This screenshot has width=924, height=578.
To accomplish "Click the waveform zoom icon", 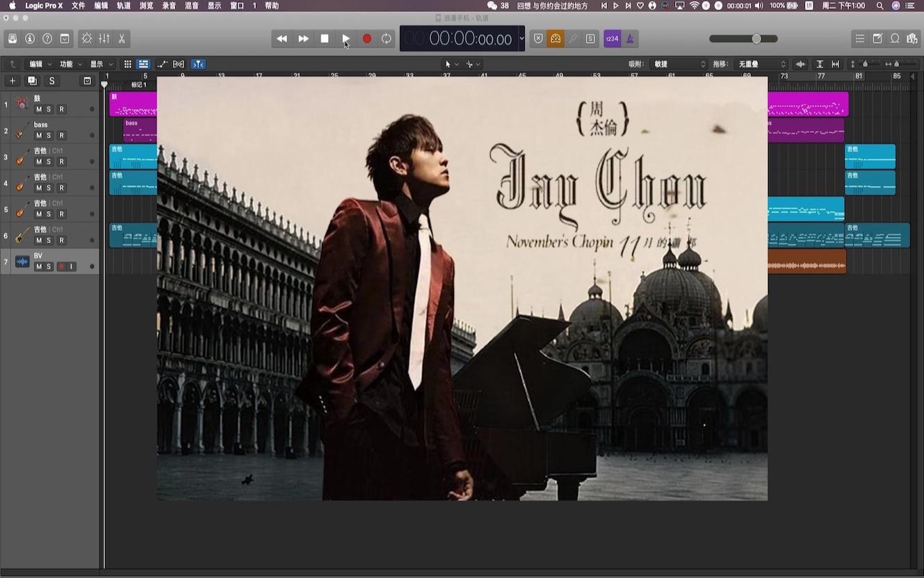I will pyautogui.click(x=801, y=64).
